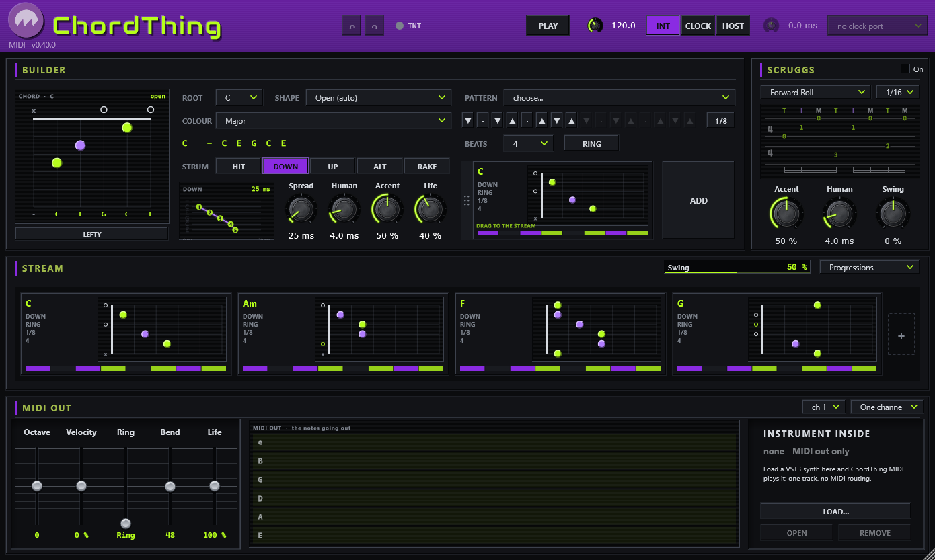
Task: Open the SHAPE dropdown showing Open (auto)
Action: (379, 98)
